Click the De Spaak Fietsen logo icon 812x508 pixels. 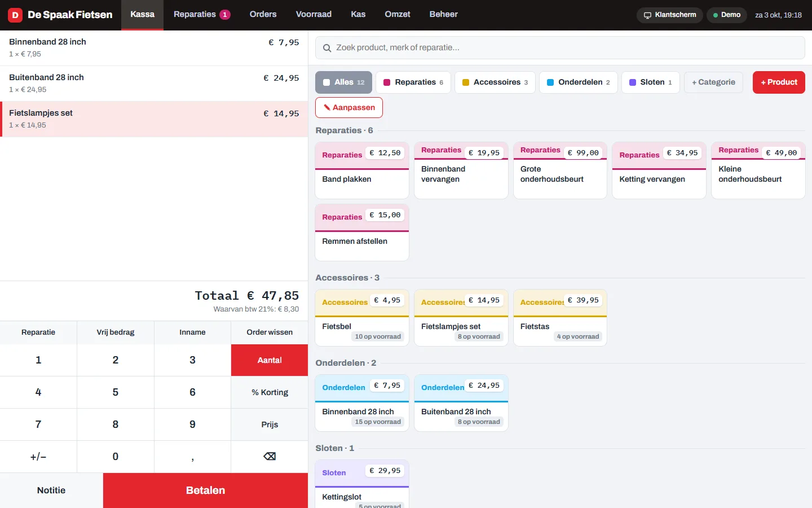[x=15, y=15]
